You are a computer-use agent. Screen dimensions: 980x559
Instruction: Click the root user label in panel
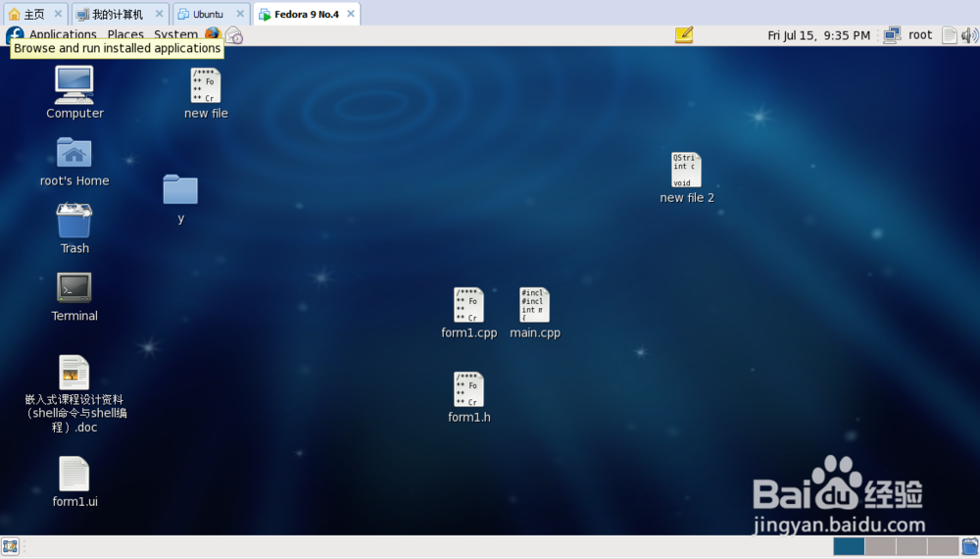pos(920,35)
